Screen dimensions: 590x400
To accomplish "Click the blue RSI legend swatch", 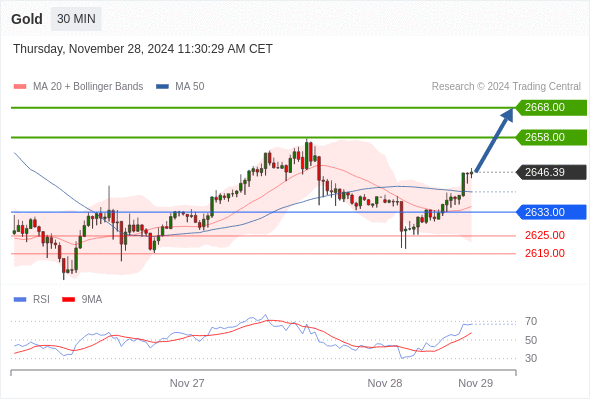I will tap(20, 300).
